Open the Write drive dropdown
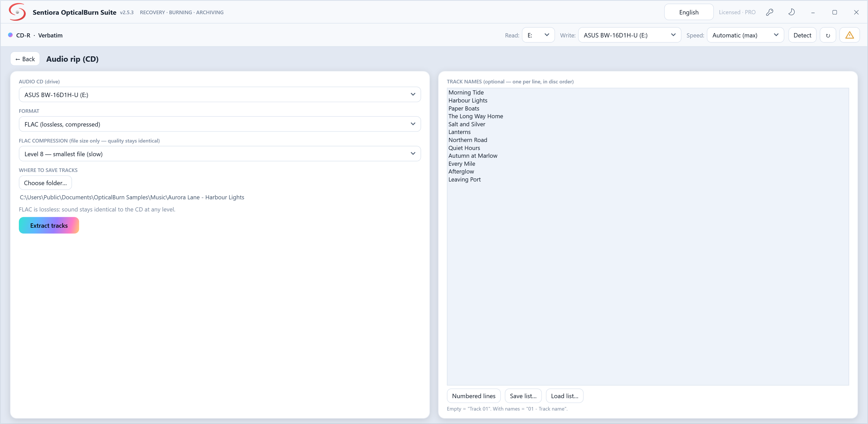This screenshot has height=424, width=868. pos(629,35)
